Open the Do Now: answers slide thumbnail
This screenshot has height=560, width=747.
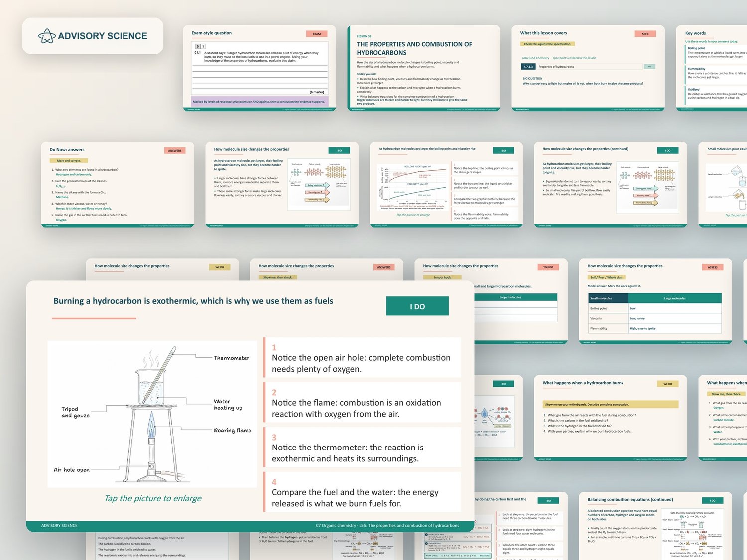[118, 185]
